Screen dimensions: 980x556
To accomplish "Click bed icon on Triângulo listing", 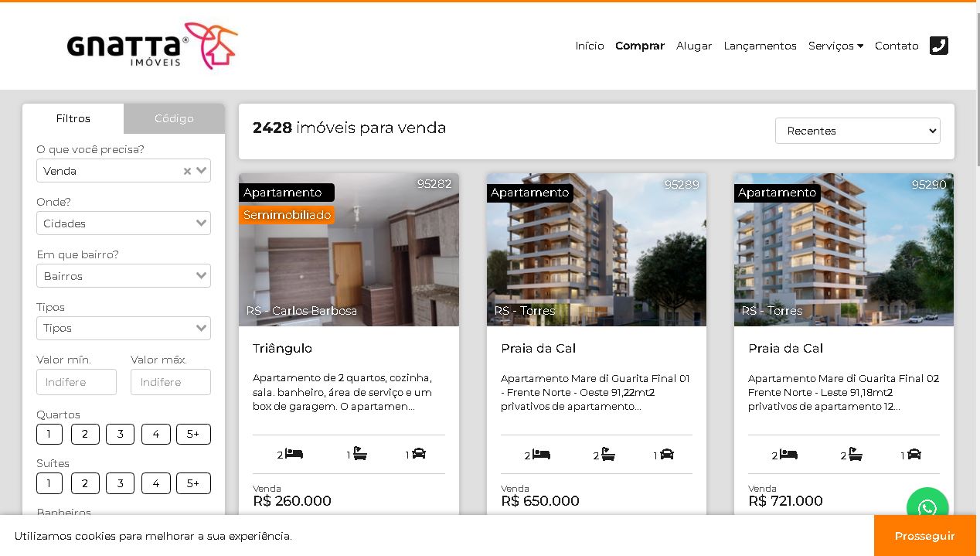I will click(294, 454).
